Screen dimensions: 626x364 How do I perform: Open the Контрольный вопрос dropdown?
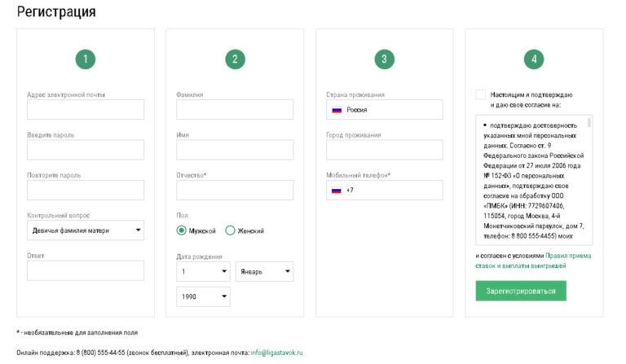(x=86, y=230)
